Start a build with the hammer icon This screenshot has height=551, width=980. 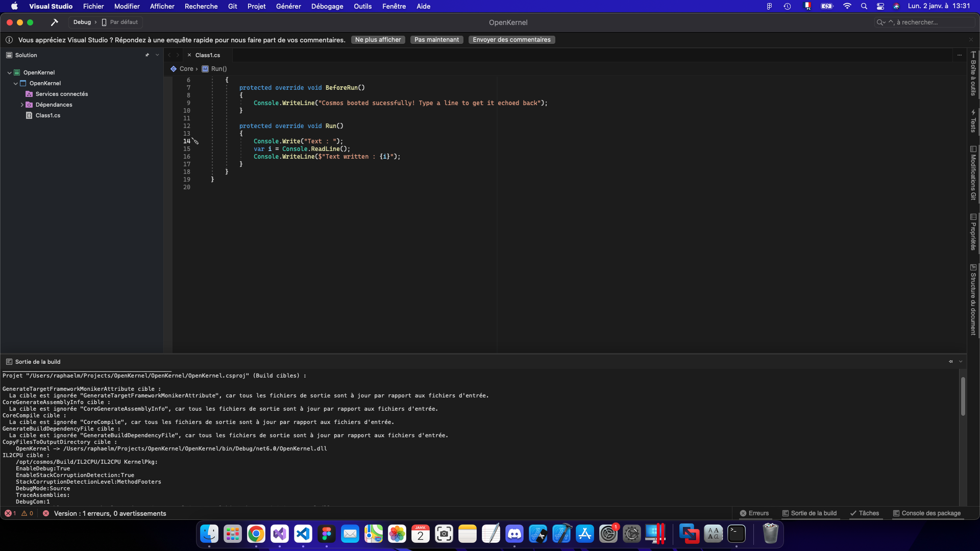(x=54, y=22)
